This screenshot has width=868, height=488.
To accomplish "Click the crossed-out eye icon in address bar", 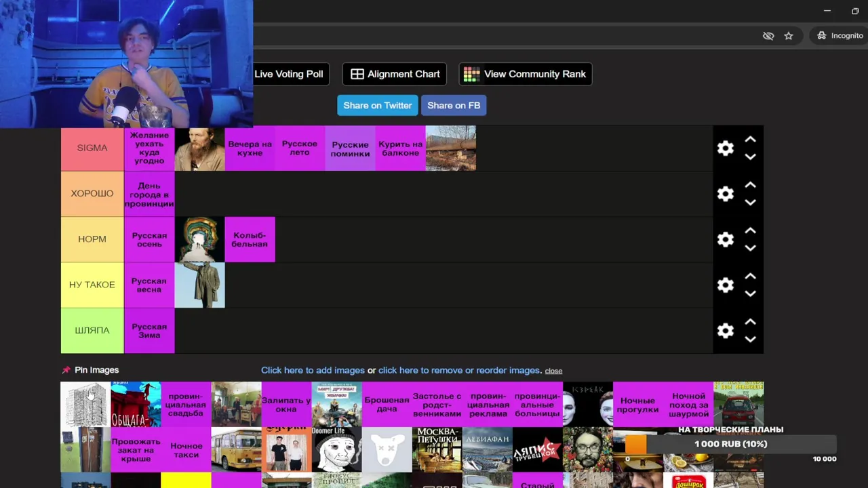I will coord(768,36).
